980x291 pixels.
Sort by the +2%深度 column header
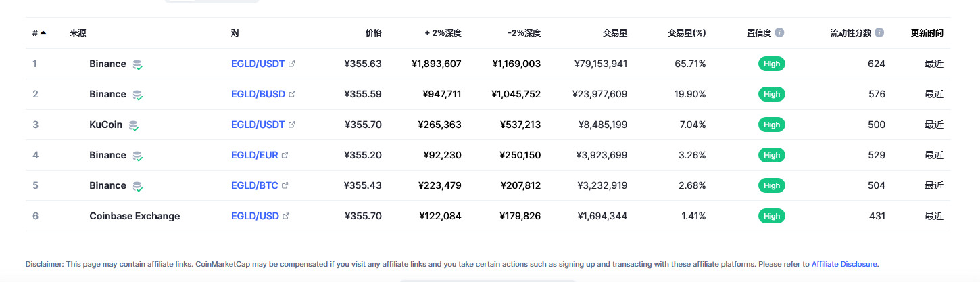click(x=443, y=32)
